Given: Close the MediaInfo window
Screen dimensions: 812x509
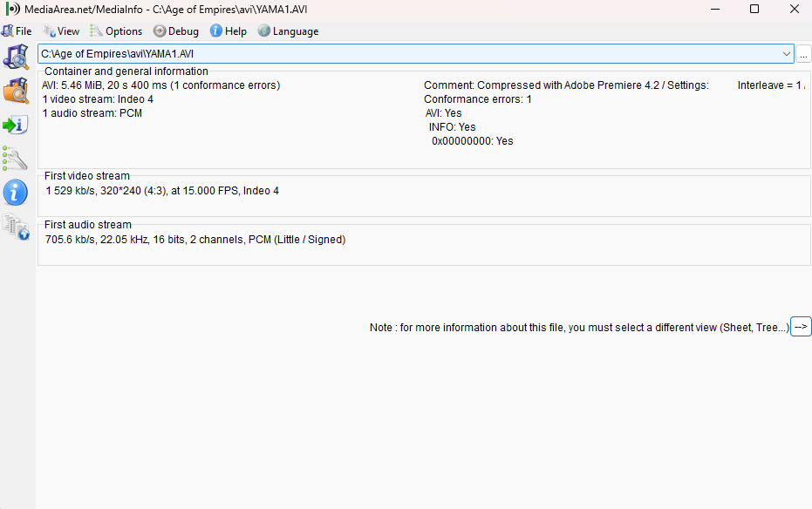Looking at the screenshot, I should pos(795,9).
